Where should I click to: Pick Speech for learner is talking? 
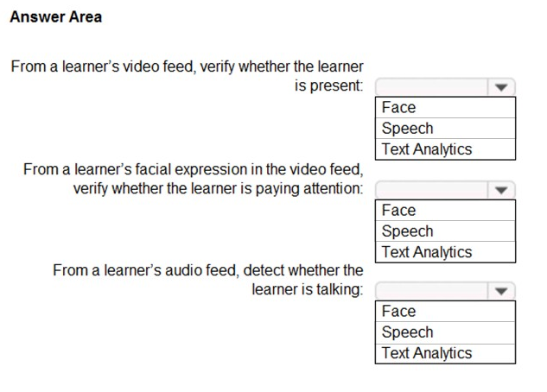(x=445, y=332)
